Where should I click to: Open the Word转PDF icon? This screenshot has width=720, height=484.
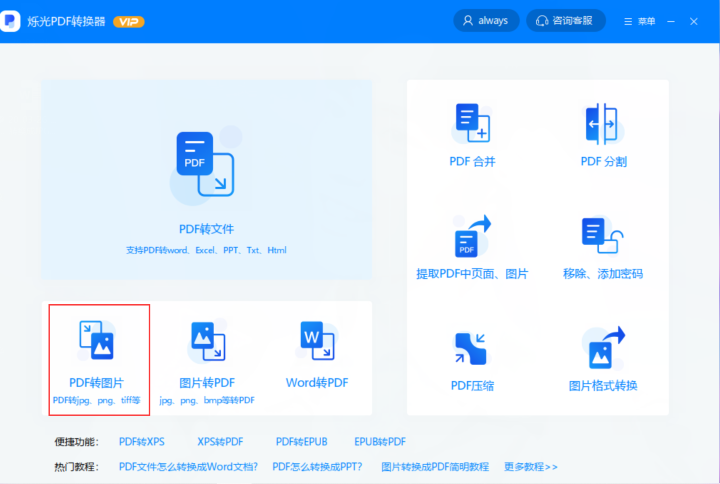[x=317, y=340]
